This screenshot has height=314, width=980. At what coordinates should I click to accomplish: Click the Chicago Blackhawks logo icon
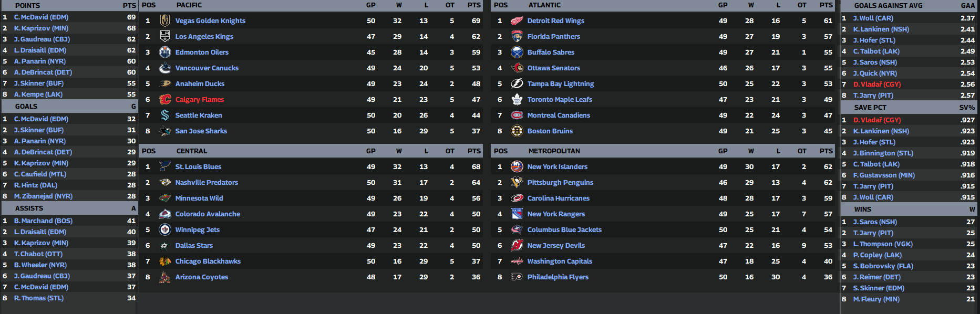(x=165, y=261)
